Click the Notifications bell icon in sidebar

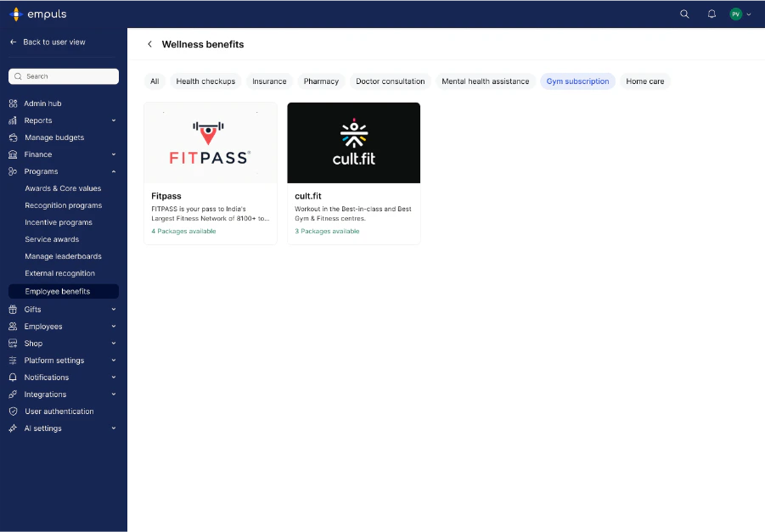pos(14,378)
